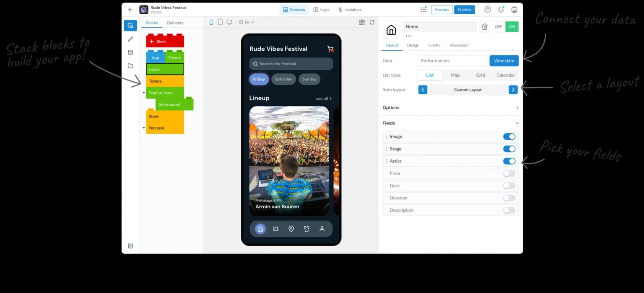This screenshot has height=293, width=644.
Task: Open the database icon in the left sidebar
Action: pos(130,52)
